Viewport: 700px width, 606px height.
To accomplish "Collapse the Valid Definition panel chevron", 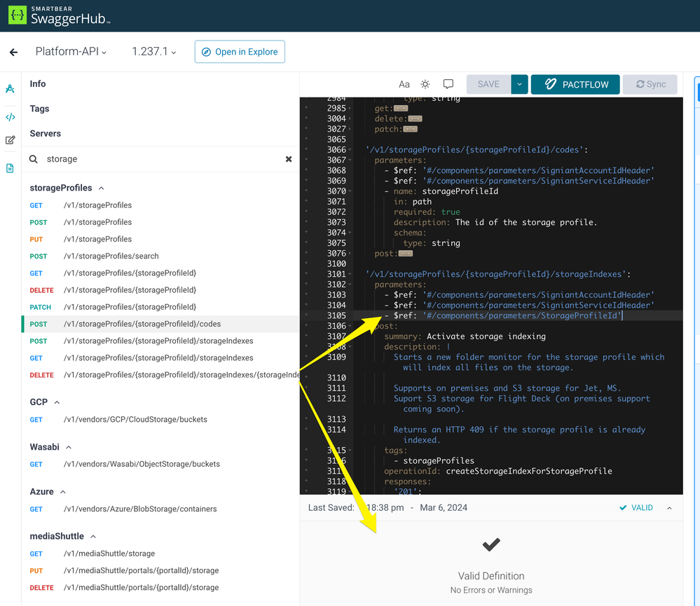I will pos(669,508).
